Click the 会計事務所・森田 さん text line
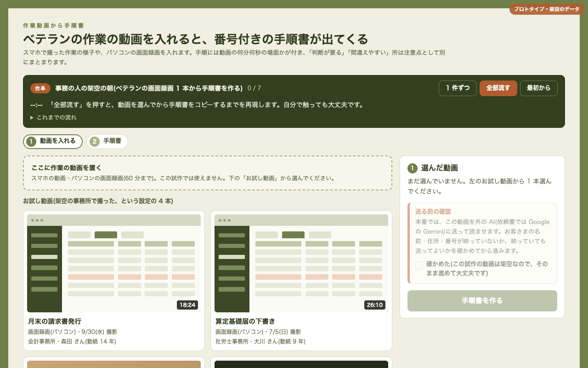Image resolution: width=588 pixels, height=368 pixels. click(72, 341)
